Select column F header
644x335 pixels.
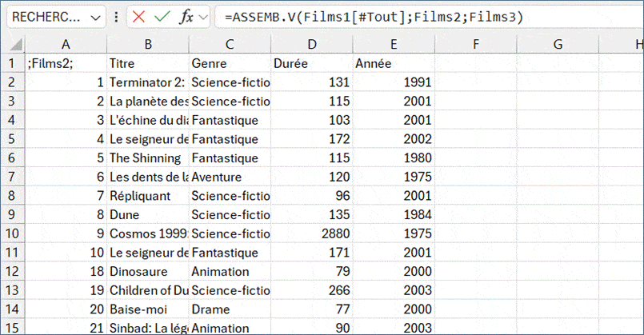click(476, 44)
